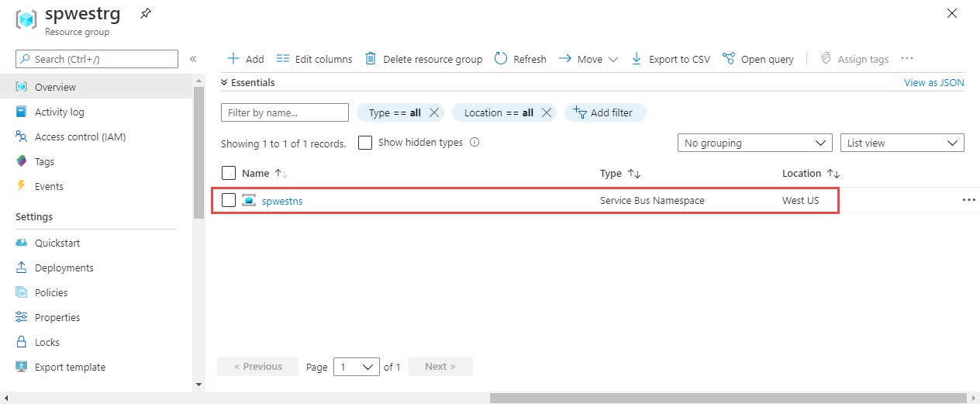Click the Export template icon

coord(22,367)
